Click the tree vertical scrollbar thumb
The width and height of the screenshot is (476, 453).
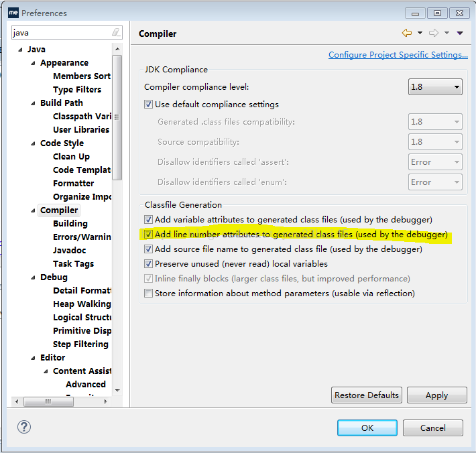pos(117,117)
